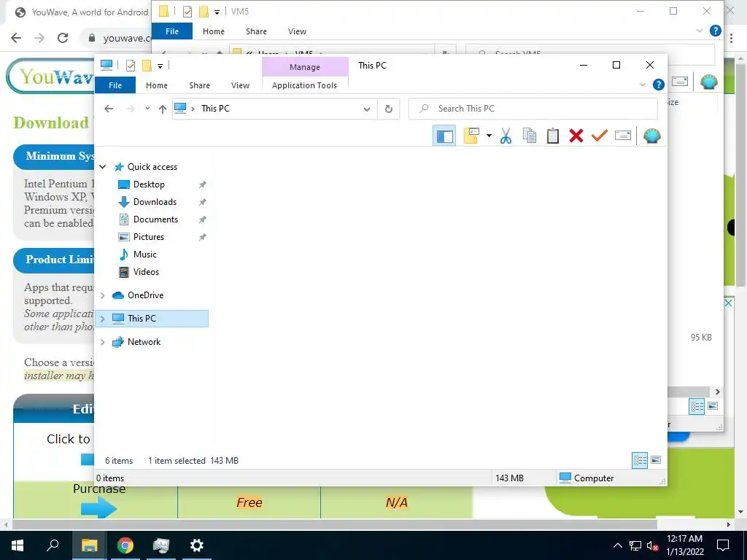Screen dimensions: 747x560
Task: Open File tab in VM5 window
Action: click(172, 31)
